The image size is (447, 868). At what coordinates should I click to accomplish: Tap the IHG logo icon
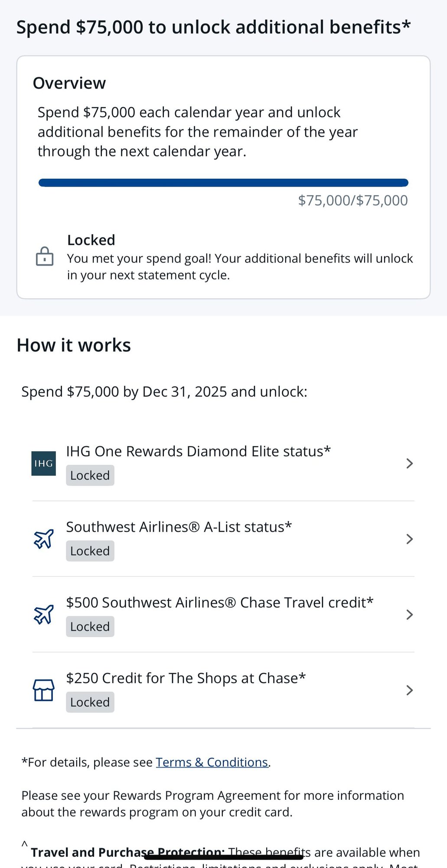coord(43,463)
